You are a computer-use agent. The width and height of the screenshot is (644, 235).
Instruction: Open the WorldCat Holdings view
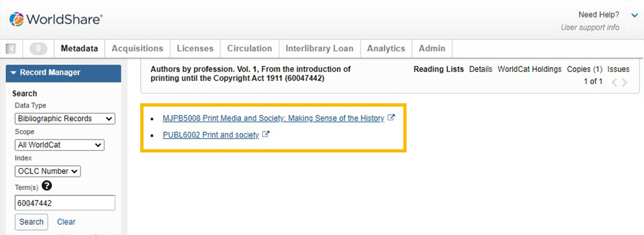tap(529, 69)
